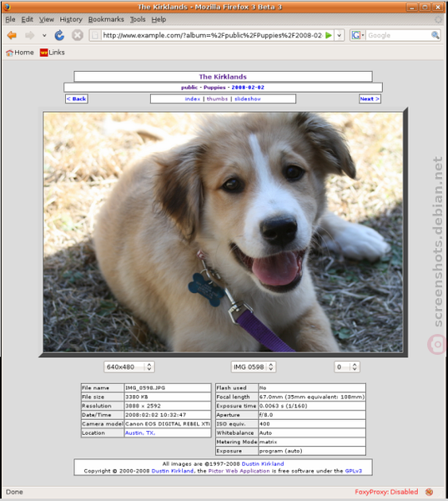Open the 640x480 image size selector

[x=129, y=367]
